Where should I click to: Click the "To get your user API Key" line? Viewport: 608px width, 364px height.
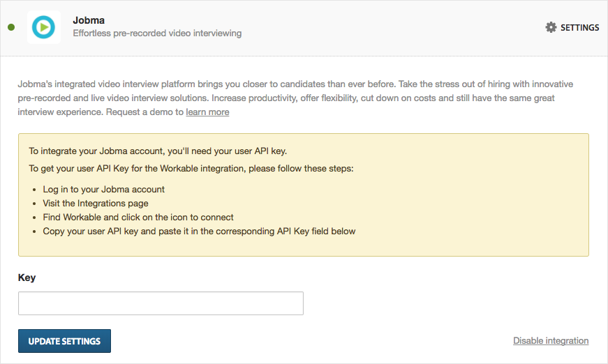pyautogui.click(x=191, y=169)
